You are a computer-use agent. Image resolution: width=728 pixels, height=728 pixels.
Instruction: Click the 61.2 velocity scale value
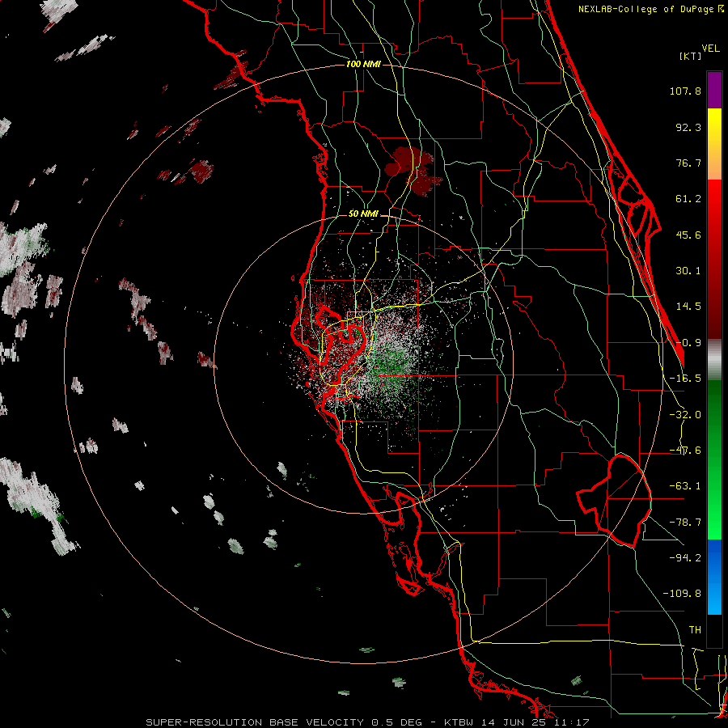pyautogui.click(x=688, y=199)
